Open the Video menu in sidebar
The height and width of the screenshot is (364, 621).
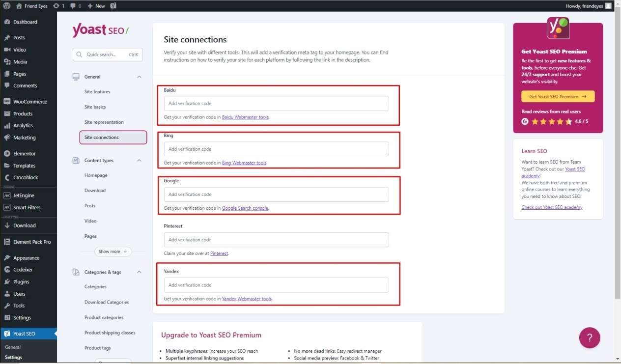click(x=20, y=50)
